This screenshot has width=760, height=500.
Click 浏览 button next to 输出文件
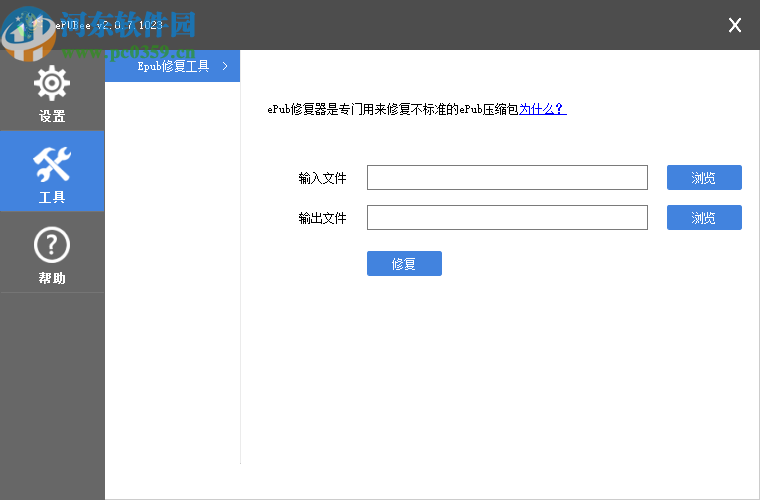coord(704,218)
